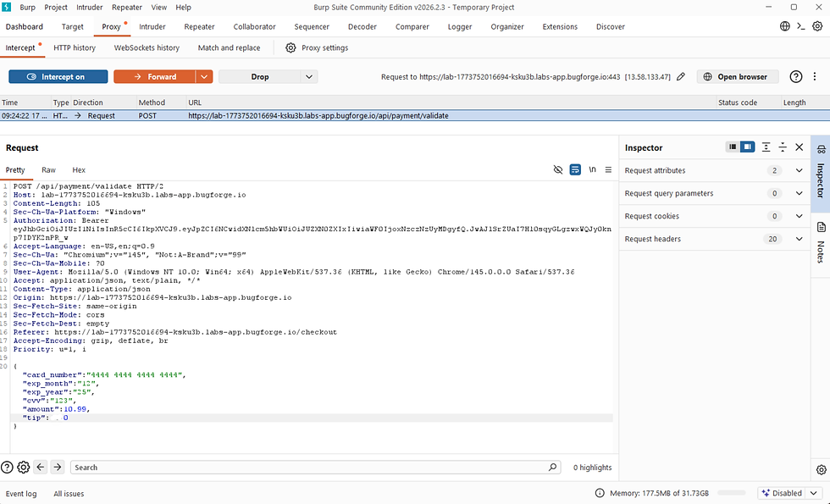Open the Help menu
The image size is (830, 504).
[x=183, y=8]
